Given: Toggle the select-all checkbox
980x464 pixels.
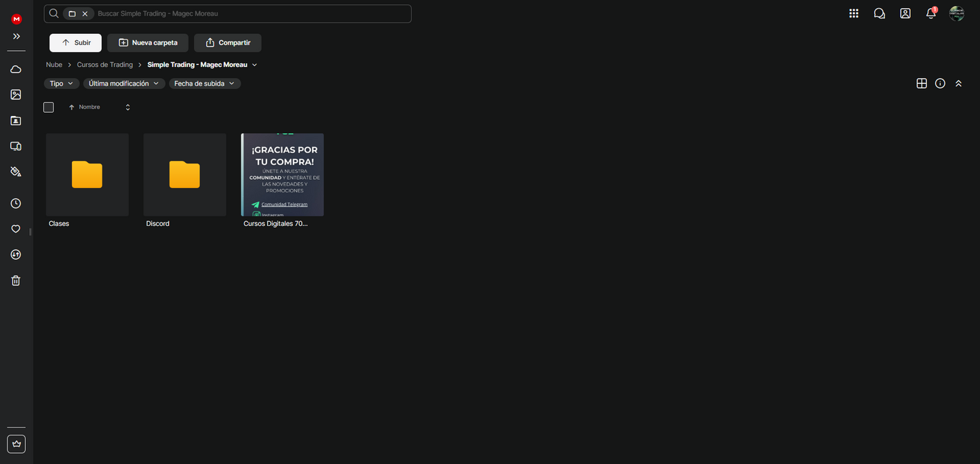Looking at the screenshot, I should pyautogui.click(x=48, y=107).
